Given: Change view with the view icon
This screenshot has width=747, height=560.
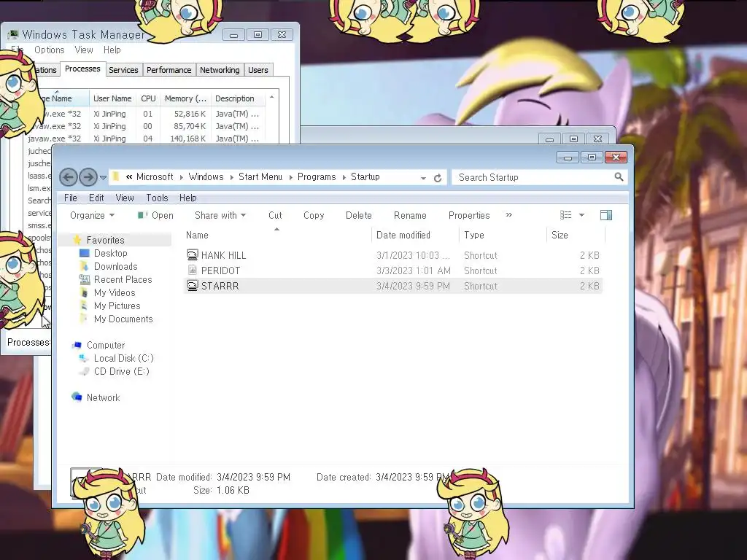Looking at the screenshot, I should coord(565,215).
